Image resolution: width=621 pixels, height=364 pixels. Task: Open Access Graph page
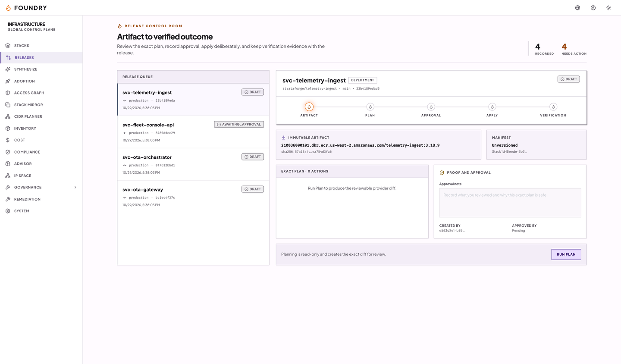coord(41,93)
